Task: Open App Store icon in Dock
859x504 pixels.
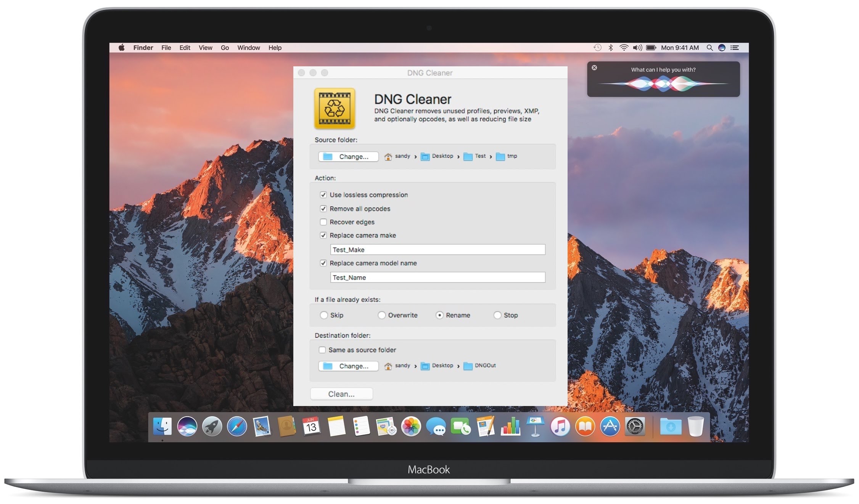Action: [610, 426]
